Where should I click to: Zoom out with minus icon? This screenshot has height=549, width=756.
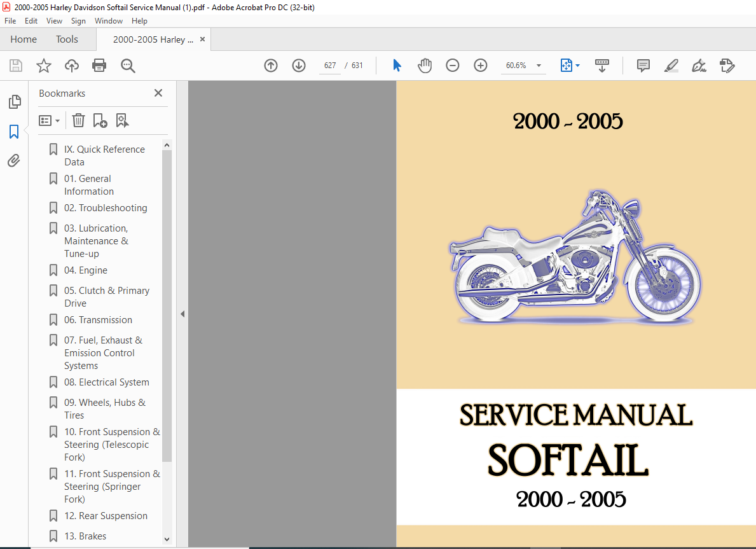click(452, 66)
